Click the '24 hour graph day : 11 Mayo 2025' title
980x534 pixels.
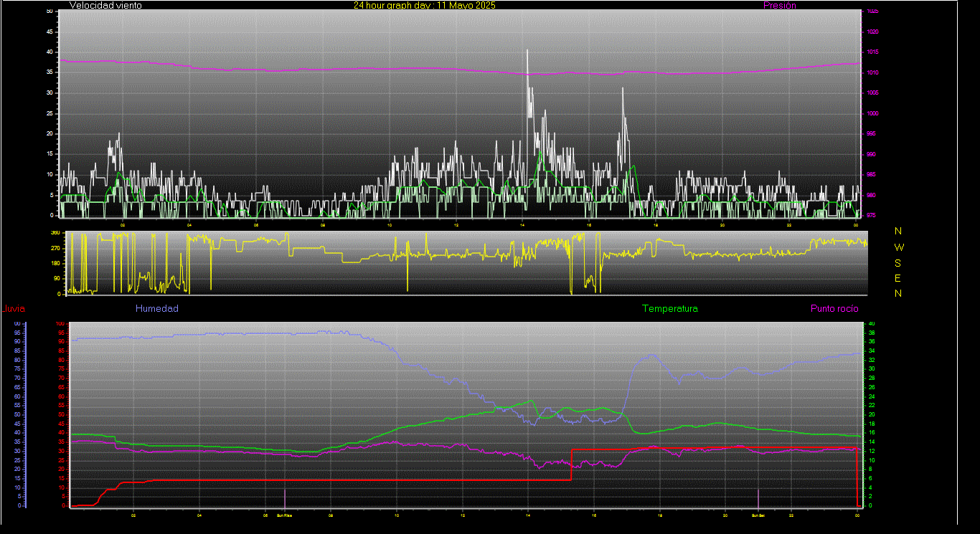pos(424,5)
